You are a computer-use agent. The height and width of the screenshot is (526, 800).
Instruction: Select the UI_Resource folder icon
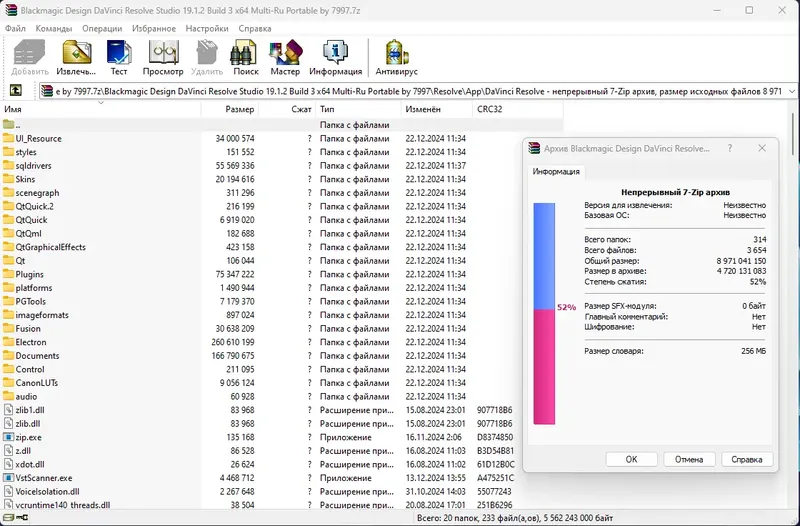pyautogui.click(x=8, y=138)
